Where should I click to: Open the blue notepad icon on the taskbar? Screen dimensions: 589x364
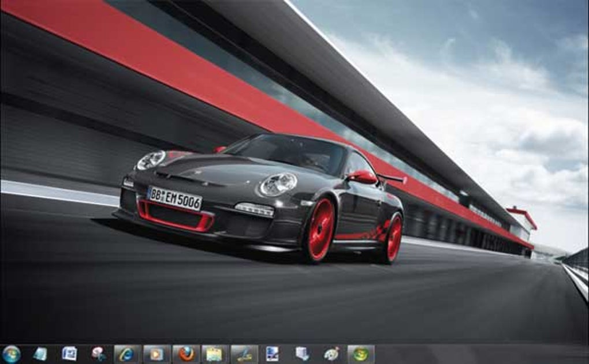(40, 354)
